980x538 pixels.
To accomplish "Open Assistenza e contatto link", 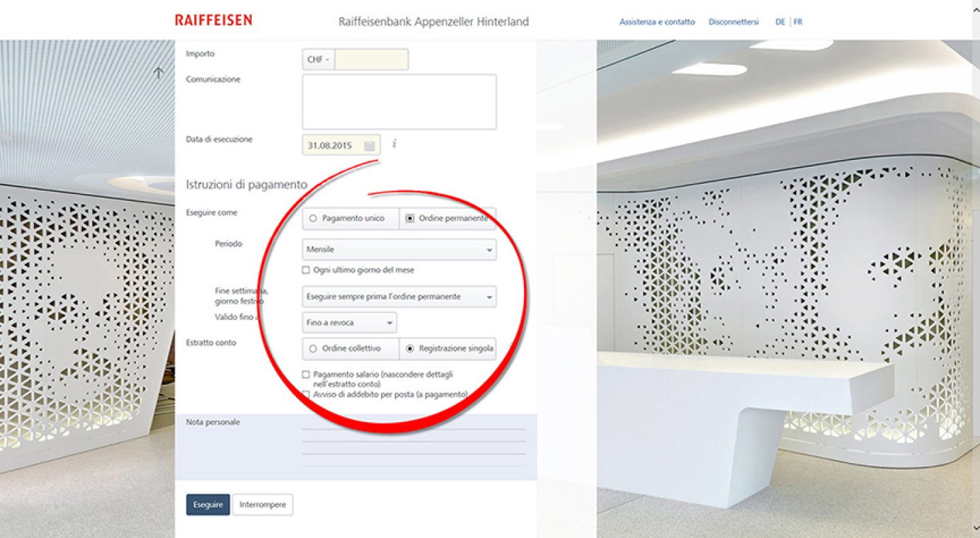I will pyautogui.click(x=657, y=22).
